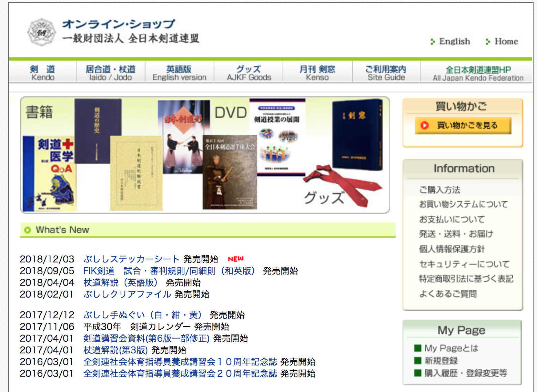Open ぶししクリアファイル news link

127,294
